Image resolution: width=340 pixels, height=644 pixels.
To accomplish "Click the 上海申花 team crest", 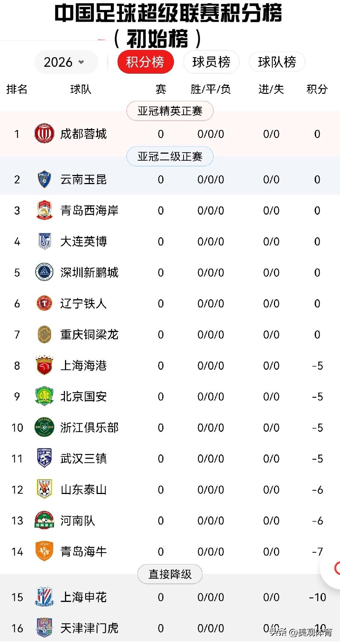I will [44, 597].
